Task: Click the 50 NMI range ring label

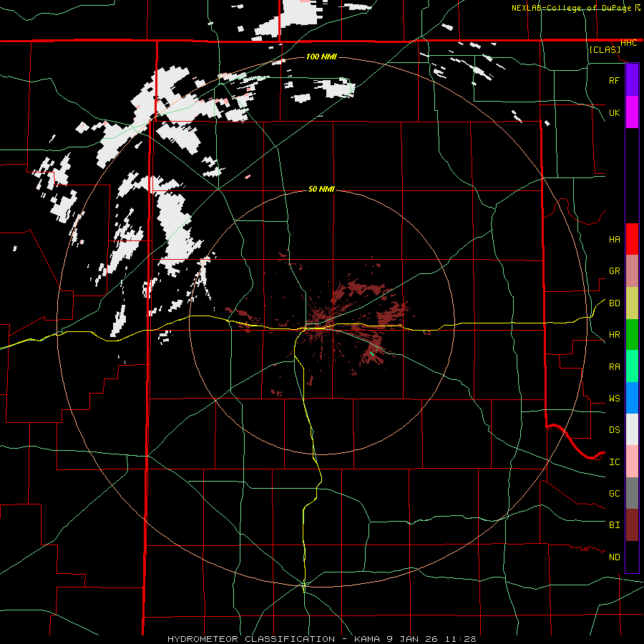Action: point(321,190)
